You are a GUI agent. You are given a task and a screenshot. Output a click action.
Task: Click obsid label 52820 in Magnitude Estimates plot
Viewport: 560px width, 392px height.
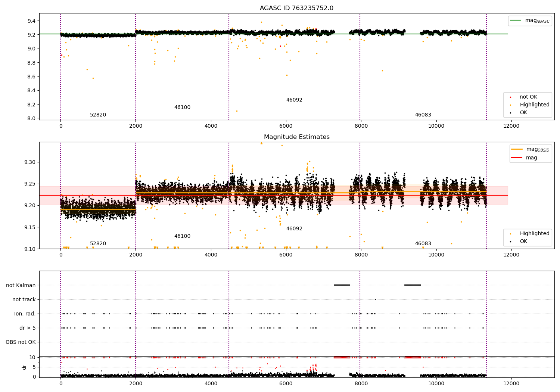[98, 244]
